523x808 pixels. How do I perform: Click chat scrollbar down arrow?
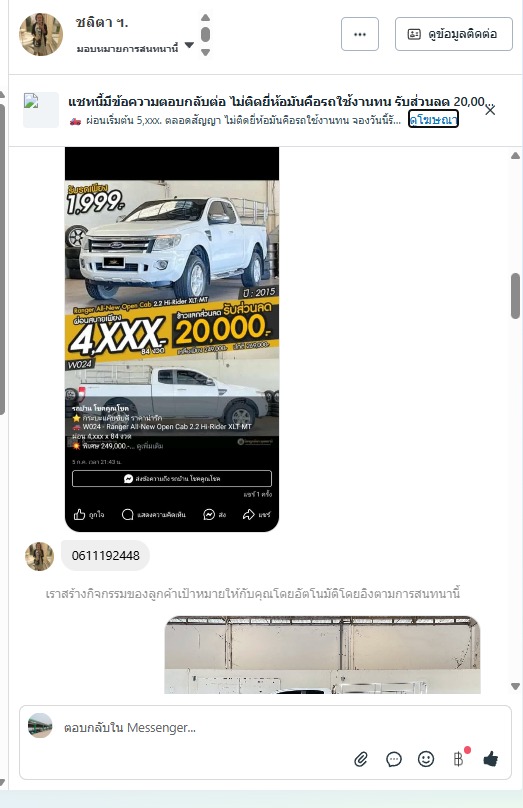[515, 686]
